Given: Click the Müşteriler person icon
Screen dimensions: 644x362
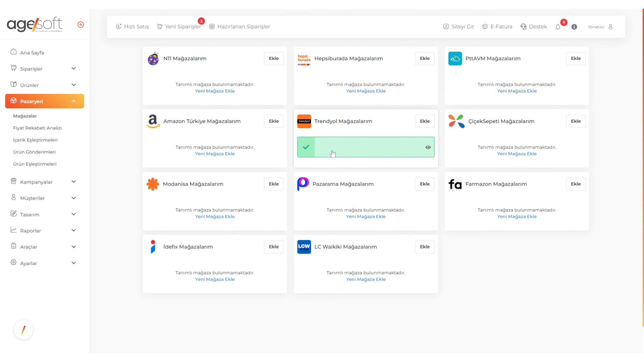Looking at the screenshot, I should point(13,197).
